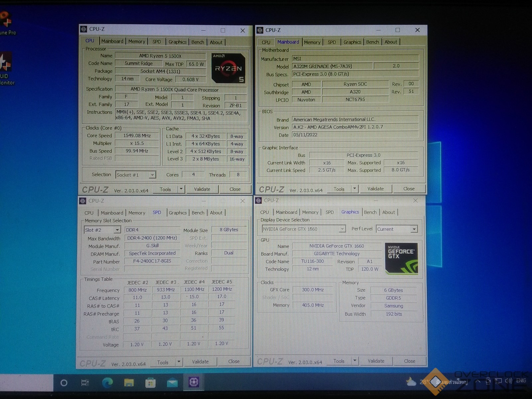This screenshot has width=532, height=399.
Task: Select Memory tab in the SPD window
Action: click(137, 213)
